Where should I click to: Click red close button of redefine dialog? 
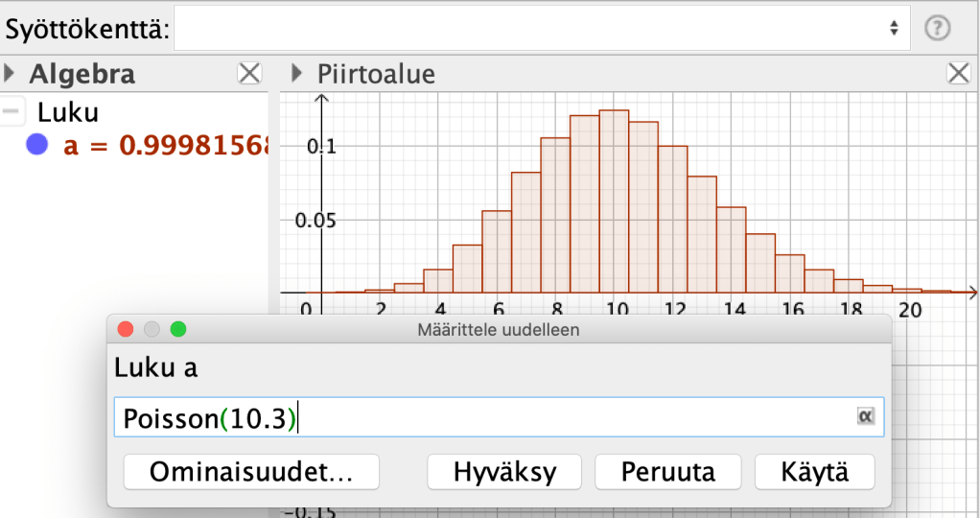(125, 329)
